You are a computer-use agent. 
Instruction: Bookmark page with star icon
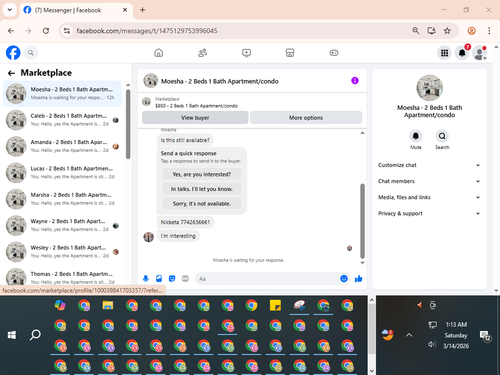447,31
